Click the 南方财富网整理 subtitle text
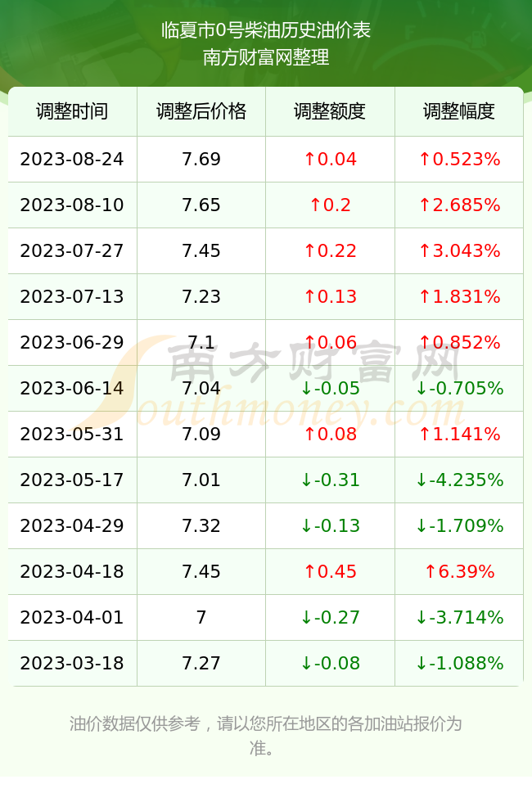Screen dimensions: 532x802 (x=266, y=57)
